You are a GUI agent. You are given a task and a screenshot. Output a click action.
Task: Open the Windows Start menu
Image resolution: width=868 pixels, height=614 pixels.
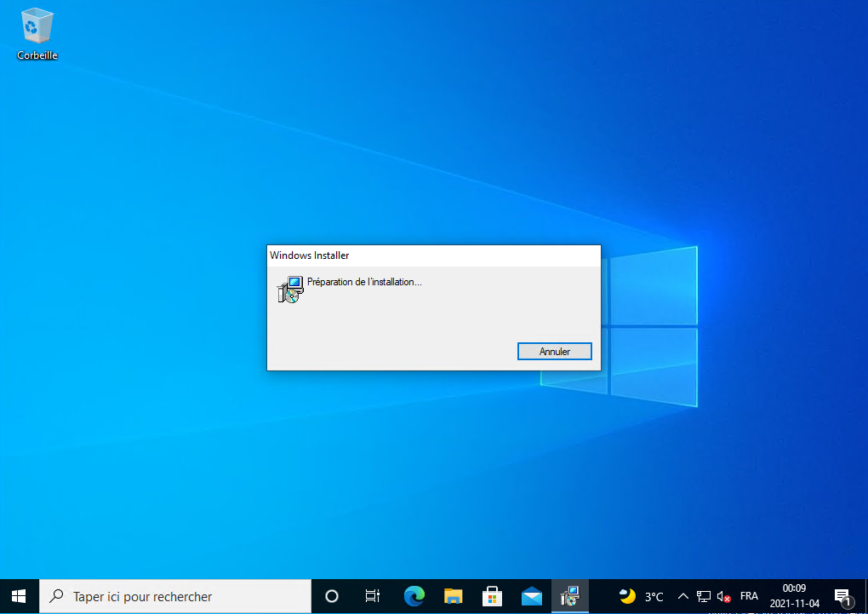point(19,596)
